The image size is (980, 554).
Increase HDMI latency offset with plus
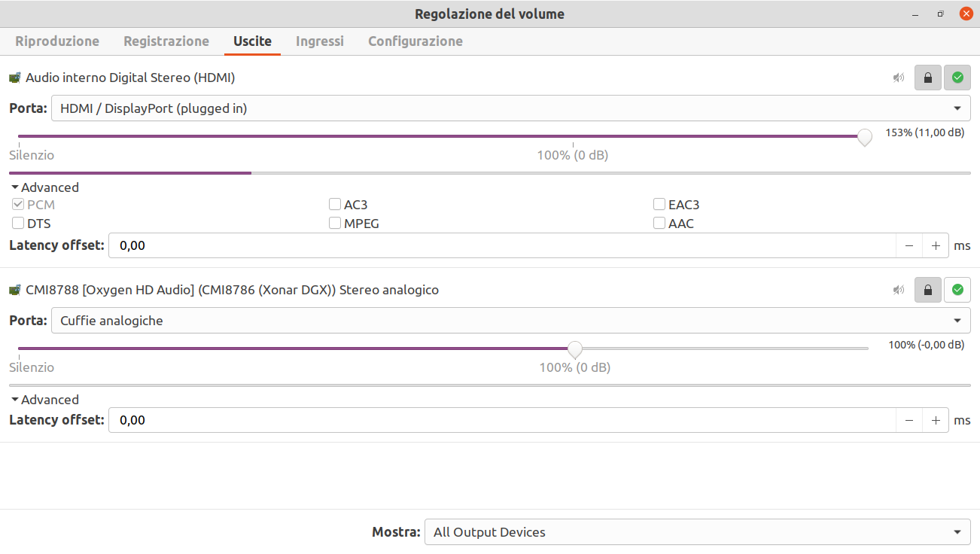point(936,245)
